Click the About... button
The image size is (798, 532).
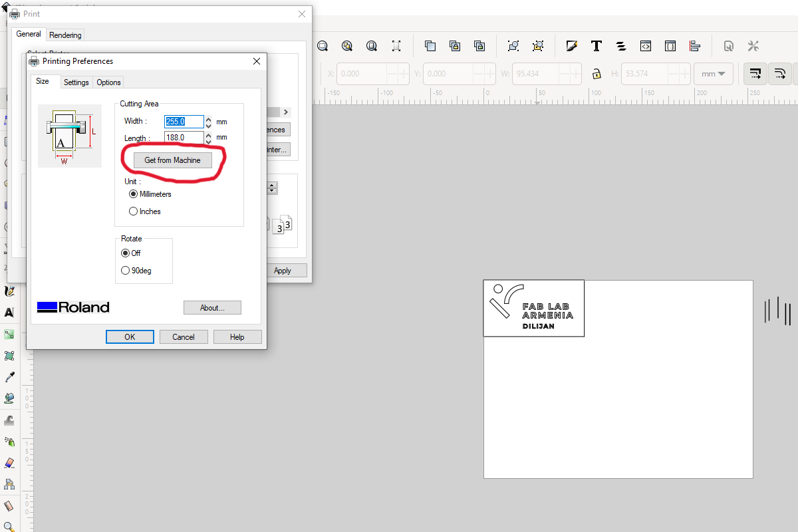coord(212,308)
